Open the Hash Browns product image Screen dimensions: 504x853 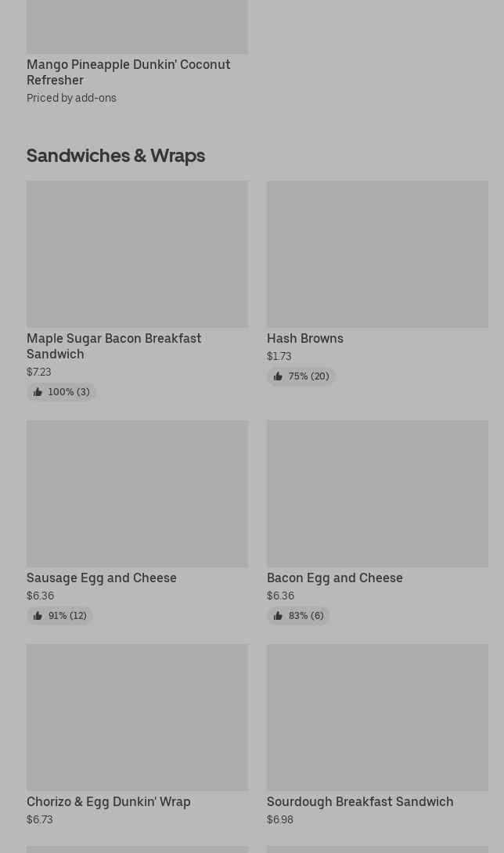point(377,254)
